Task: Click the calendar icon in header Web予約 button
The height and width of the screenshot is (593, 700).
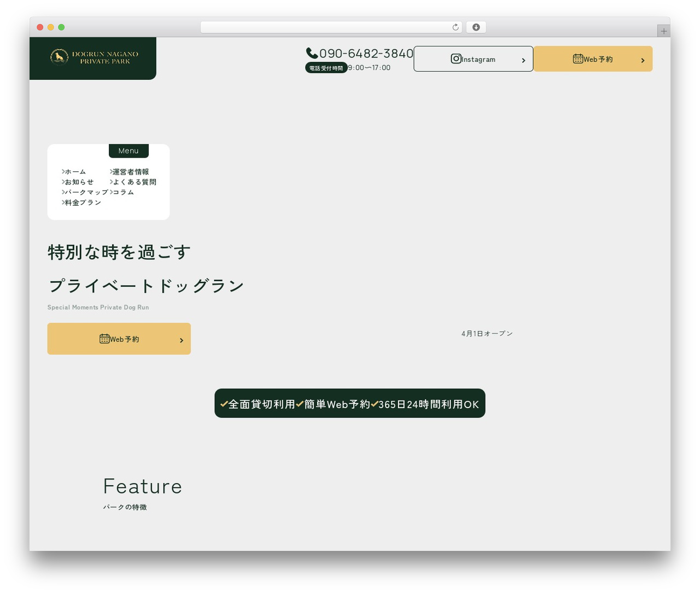Action: [578, 59]
